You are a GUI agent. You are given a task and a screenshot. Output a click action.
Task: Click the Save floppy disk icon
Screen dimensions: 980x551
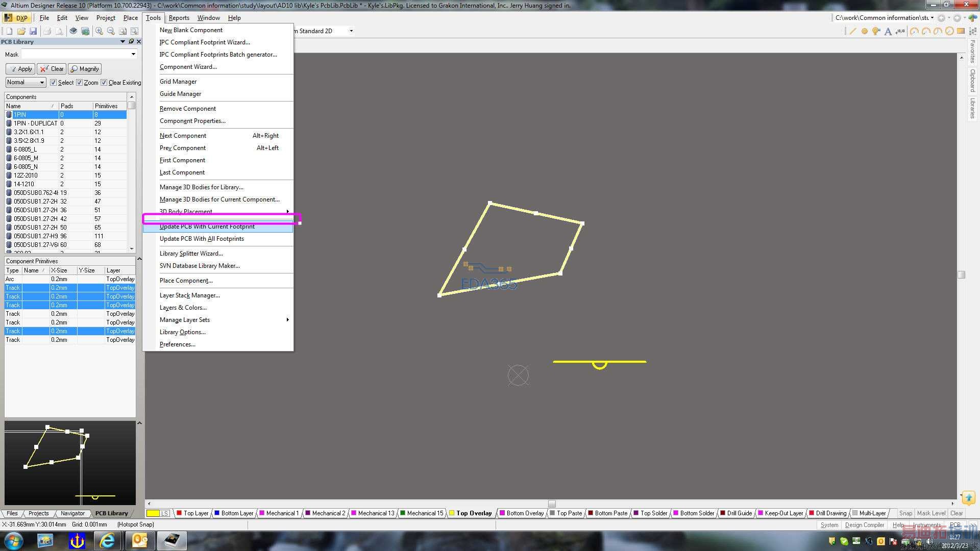(33, 31)
